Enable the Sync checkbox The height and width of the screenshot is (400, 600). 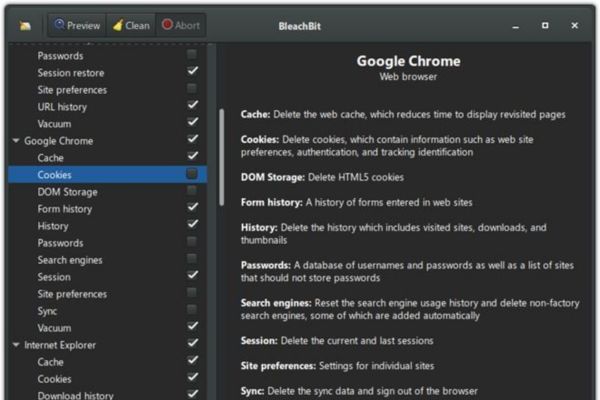[x=192, y=309]
